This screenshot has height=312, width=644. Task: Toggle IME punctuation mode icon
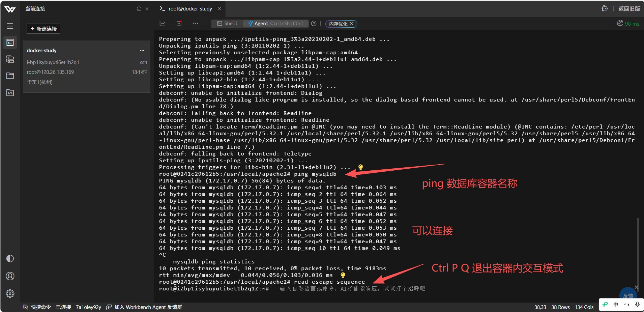626,304
